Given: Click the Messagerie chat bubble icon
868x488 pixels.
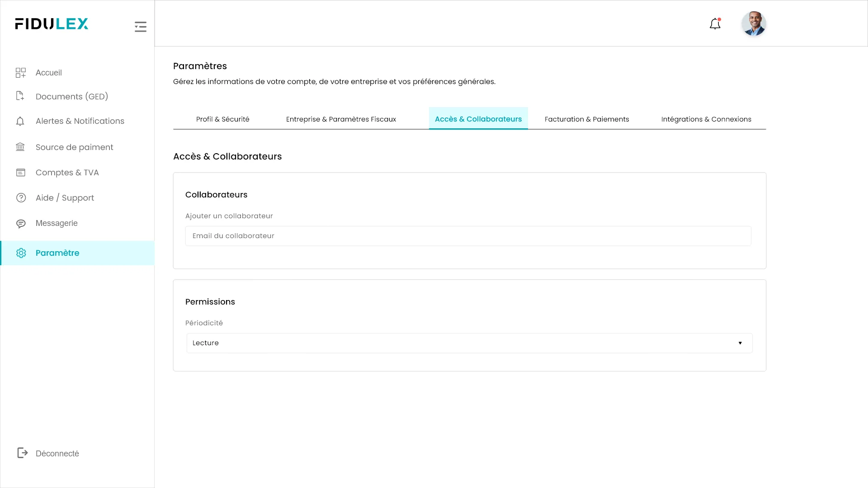Looking at the screenshot, I should pos(21,224).
